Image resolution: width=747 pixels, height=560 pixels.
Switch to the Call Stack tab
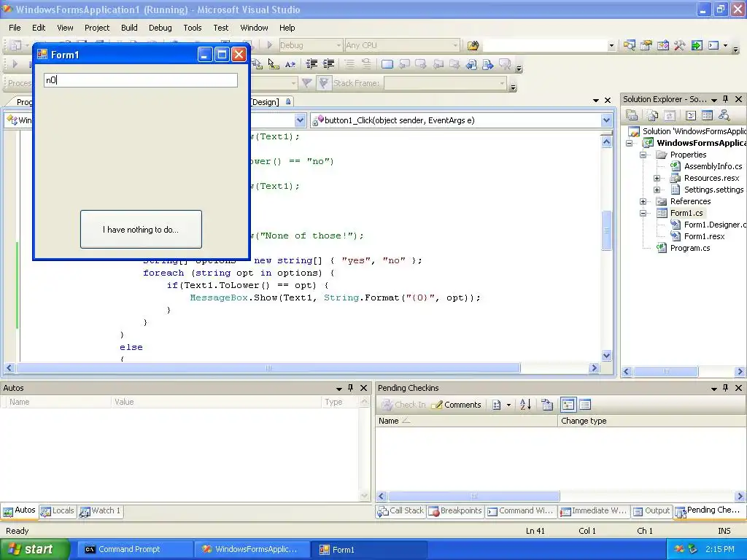(400, 511)
